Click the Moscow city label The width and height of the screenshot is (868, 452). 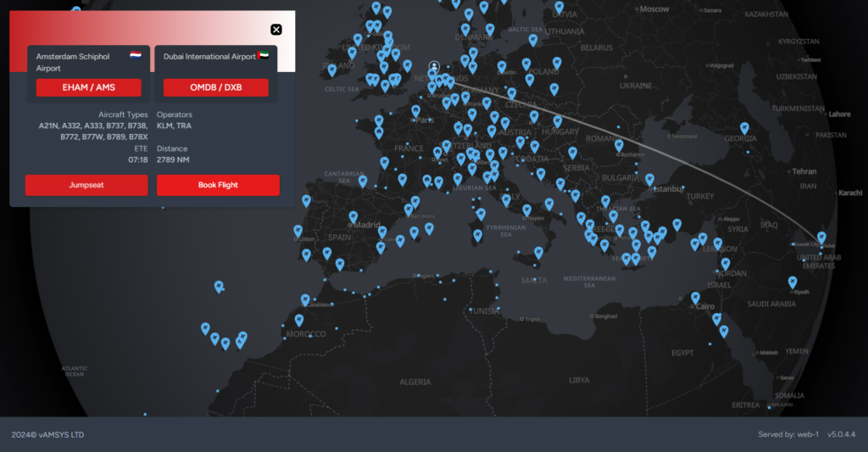click(654, 8)
